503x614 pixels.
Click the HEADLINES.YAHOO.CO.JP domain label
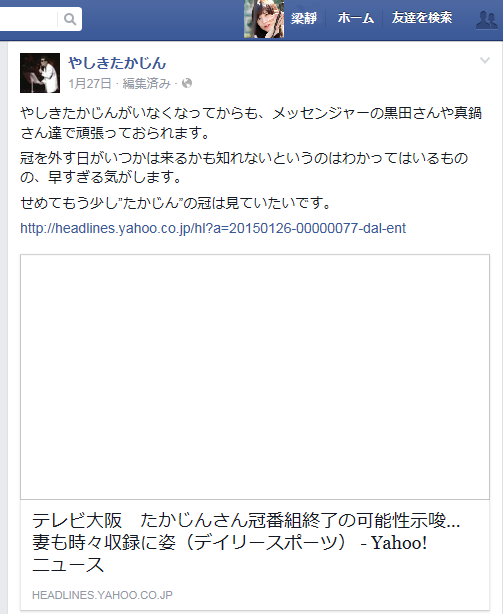pyautogui.click(x=102, y=595)
